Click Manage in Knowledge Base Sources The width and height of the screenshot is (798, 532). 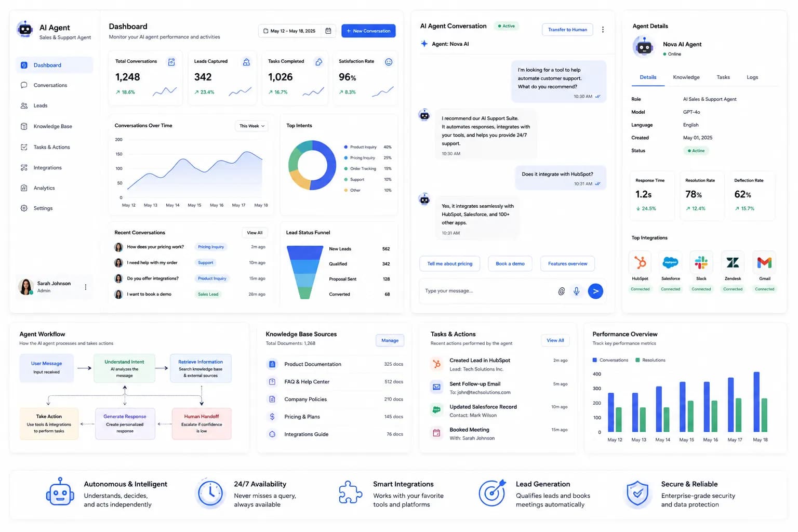click(x=390, y=341)
